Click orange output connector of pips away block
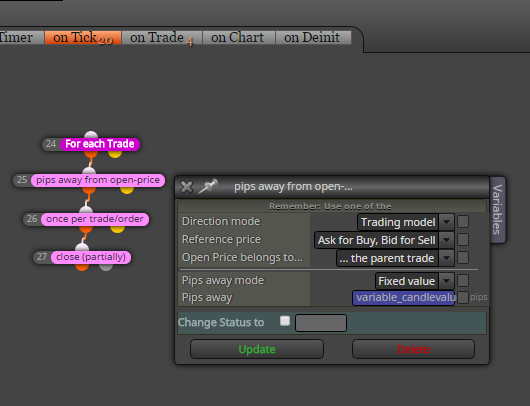 [89, 190]
